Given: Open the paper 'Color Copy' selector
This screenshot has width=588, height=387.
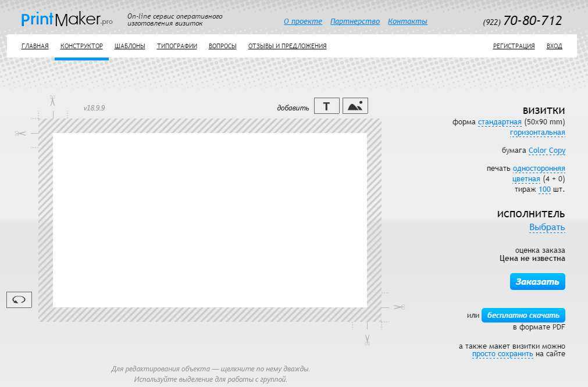Looking at the screenshot, I should click(x=547, y=150).
